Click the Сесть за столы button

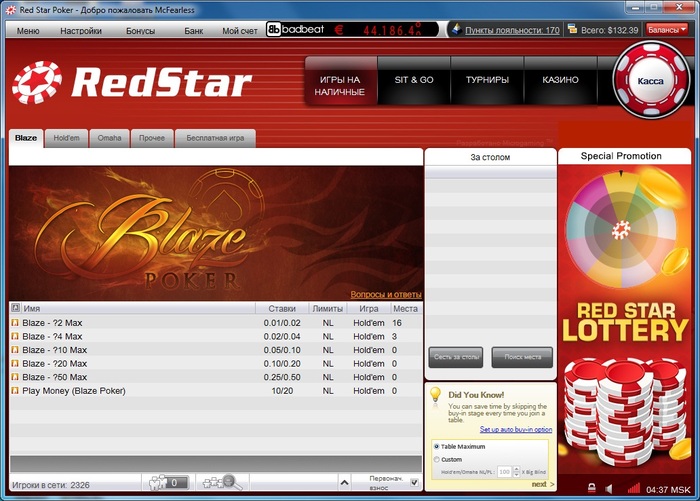pos(456,357)
